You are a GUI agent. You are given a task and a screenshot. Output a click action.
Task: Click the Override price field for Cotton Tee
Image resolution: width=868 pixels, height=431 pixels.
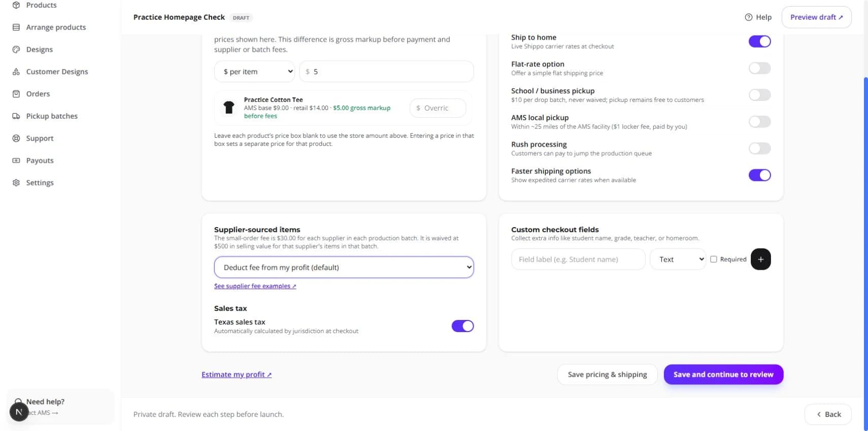click(x=438, y=108)
